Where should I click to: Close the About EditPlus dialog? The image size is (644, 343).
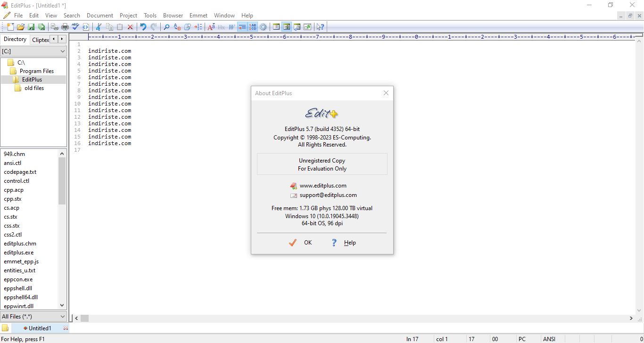coord(386,93)
